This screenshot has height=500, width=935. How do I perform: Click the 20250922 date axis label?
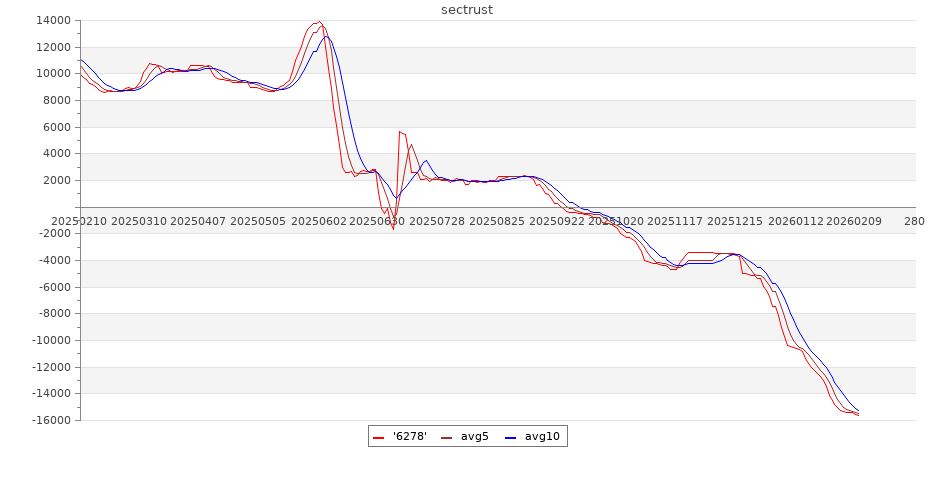click(x=556, y=221)
